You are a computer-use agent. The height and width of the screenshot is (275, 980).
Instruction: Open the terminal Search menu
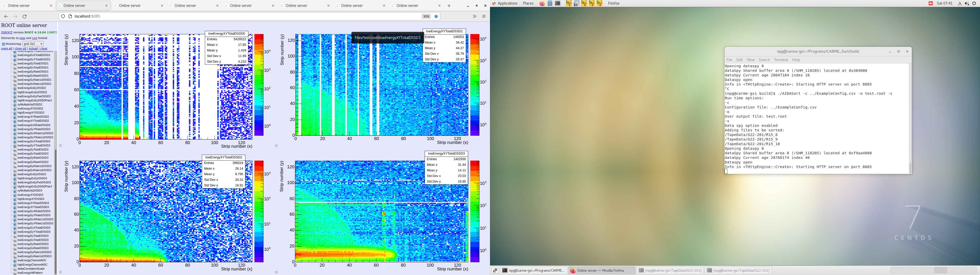click(x=764, y=60)
